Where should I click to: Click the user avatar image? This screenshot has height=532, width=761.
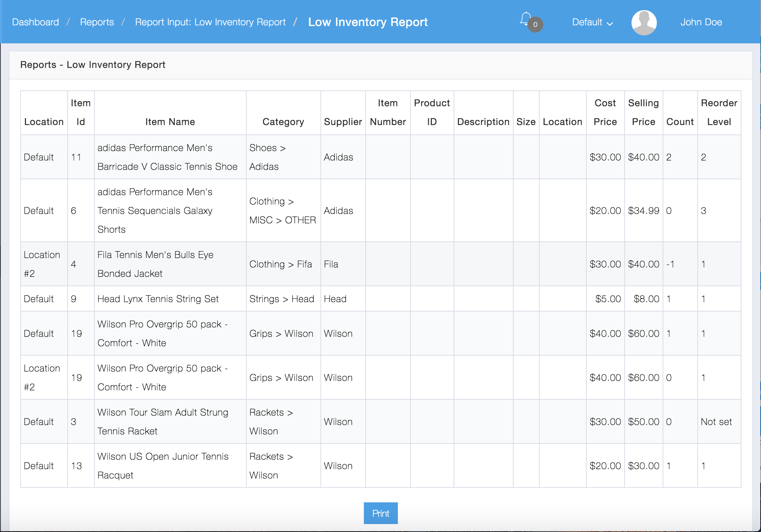tap(644, 22)
